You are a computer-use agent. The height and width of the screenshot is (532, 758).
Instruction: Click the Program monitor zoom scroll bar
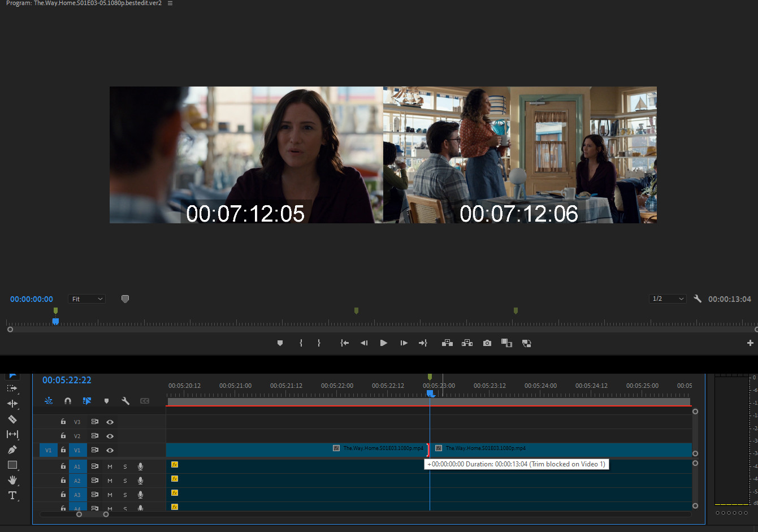(x=383, y=329)
